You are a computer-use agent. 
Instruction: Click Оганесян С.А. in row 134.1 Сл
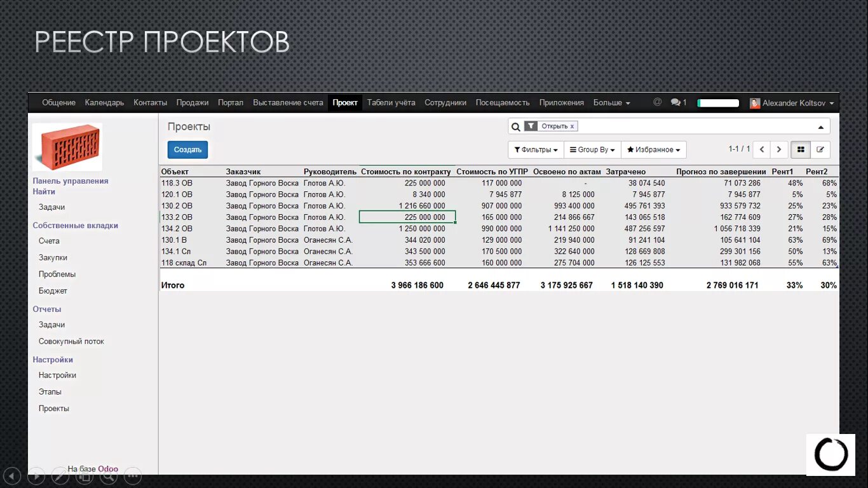[x=328, y=252]
